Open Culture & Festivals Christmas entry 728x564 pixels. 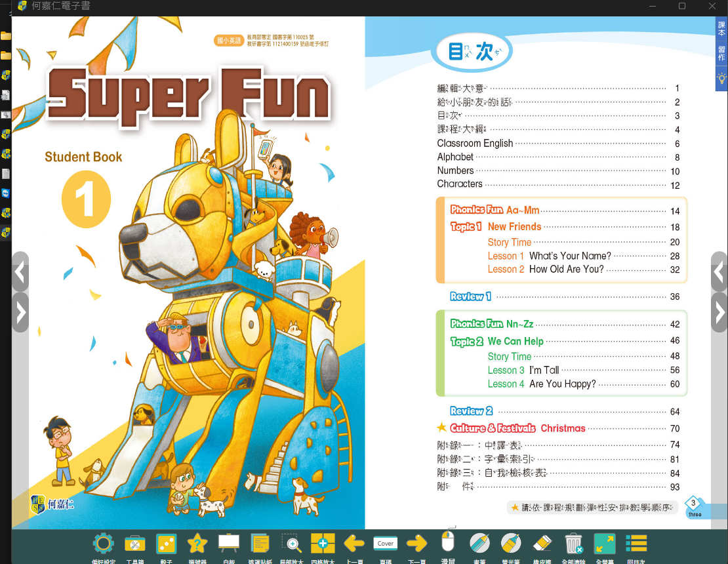tap(558, 428)
